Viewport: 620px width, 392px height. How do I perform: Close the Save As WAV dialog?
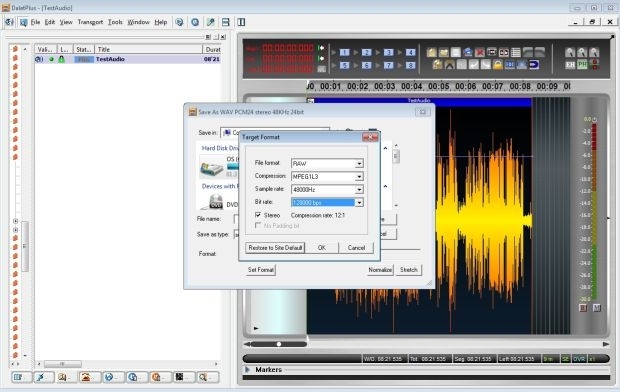click(x=423, y=112)
